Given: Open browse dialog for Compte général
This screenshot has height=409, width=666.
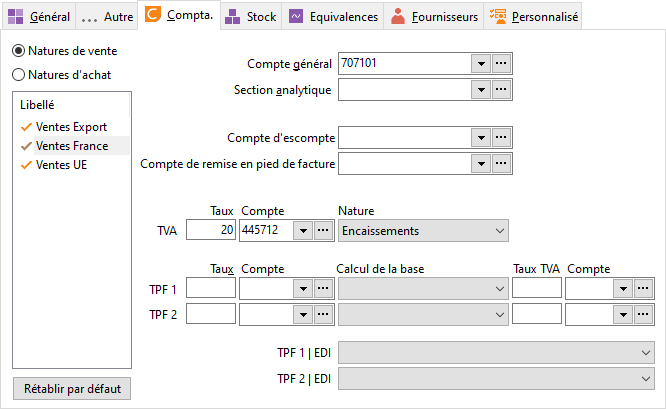Looking at the screenshot, I should tap(501, 63).
